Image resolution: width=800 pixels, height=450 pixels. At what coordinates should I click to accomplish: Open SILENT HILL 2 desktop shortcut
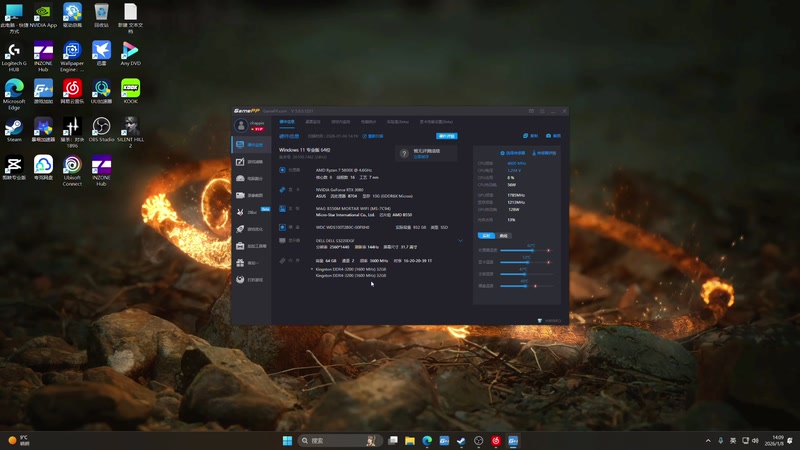click(131, 133)
